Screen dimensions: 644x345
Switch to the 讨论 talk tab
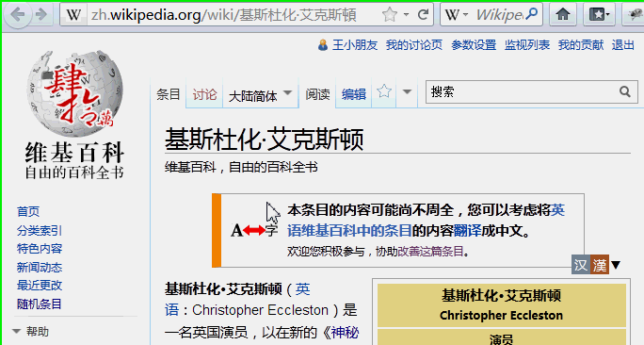[x=204, y=94]
